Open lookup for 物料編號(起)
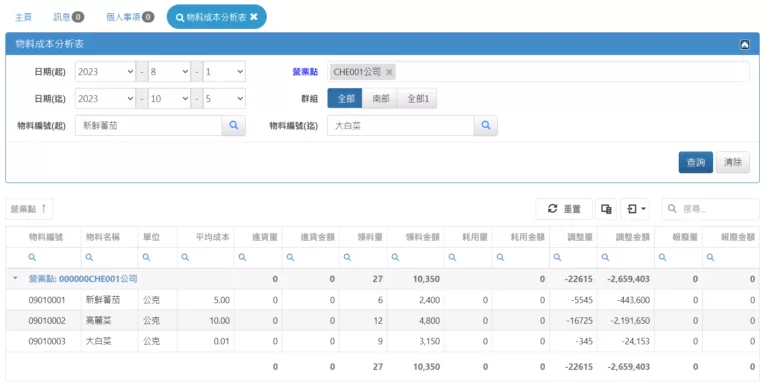Screen dimensions: 768x388 pos(234,125)
